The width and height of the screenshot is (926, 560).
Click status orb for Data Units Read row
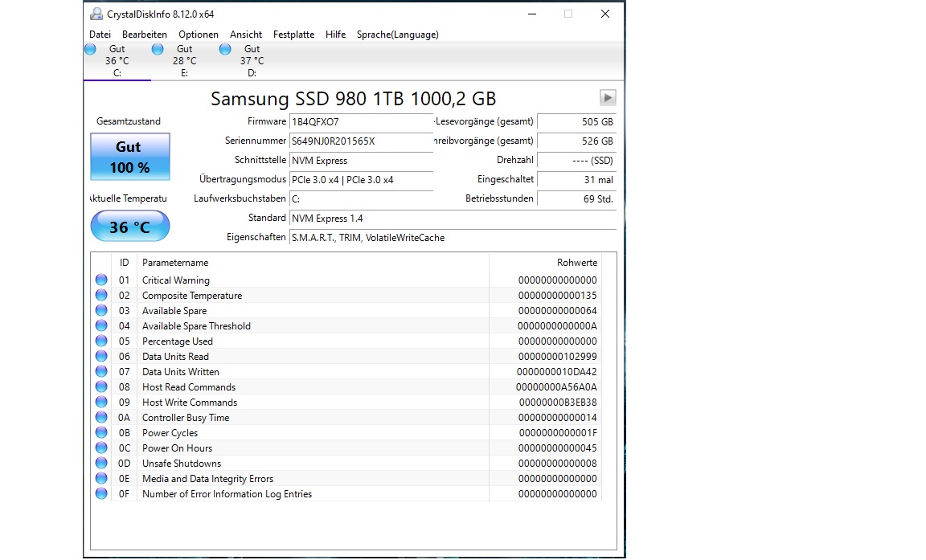(x=101, y=357)
